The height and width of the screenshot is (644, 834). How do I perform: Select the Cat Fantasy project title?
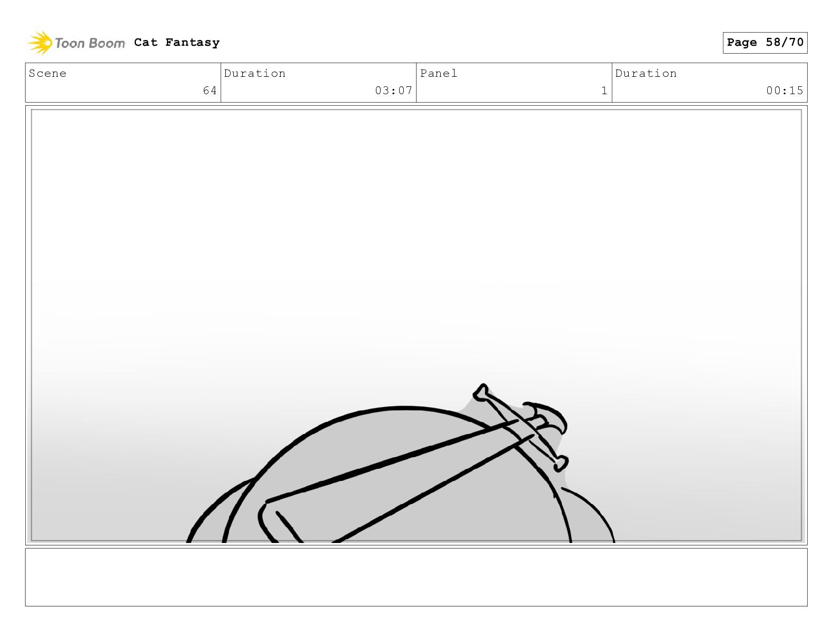[177, 43]
